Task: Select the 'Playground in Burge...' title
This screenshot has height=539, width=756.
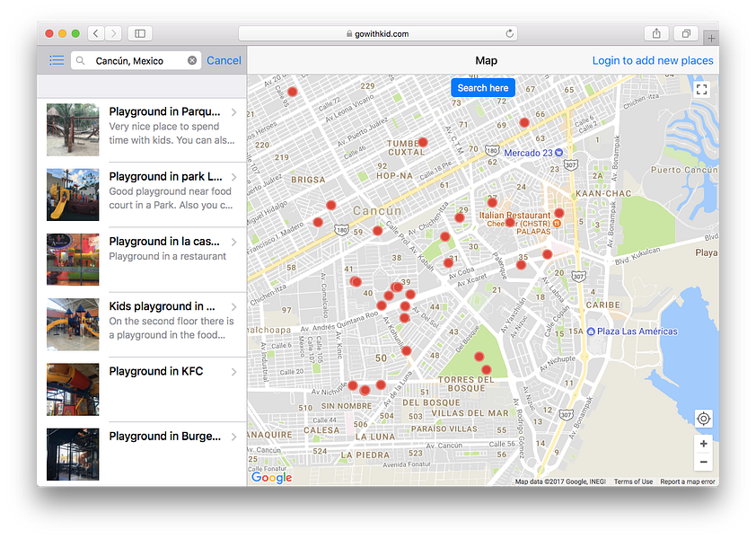Action: pos(165,437)
